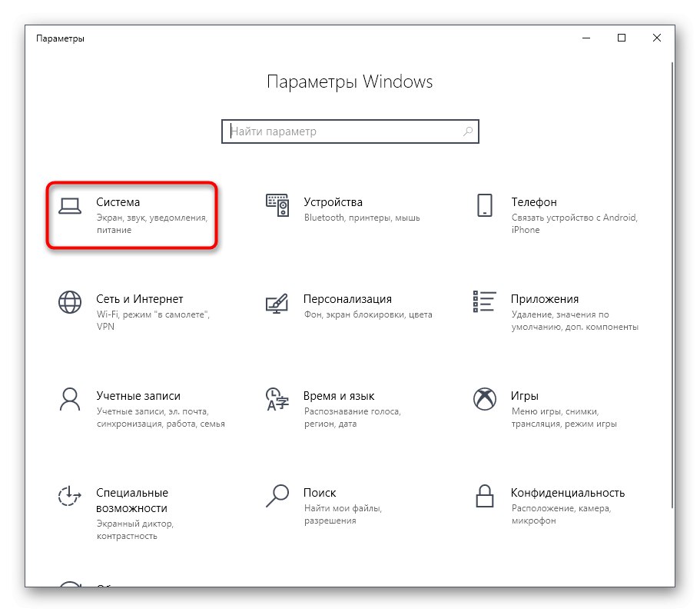The height and width of the screenshot is (612, 700).
Task: Open the Учетные записи heading
Action: point(138,396)
